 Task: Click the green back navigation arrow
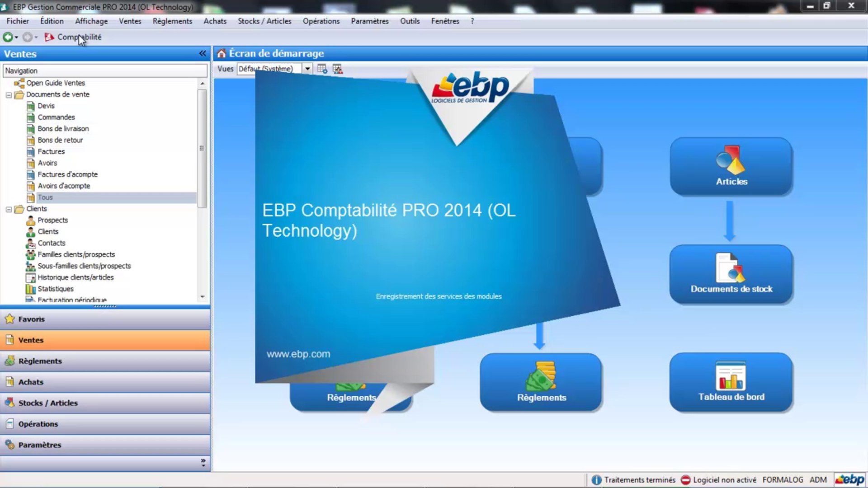coord(8,37)
